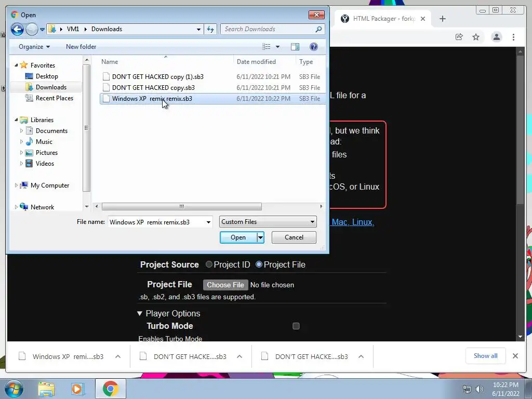Expand the Documents library
The height and width of the screenshot is (399, 532).
[x=21, y=130]
